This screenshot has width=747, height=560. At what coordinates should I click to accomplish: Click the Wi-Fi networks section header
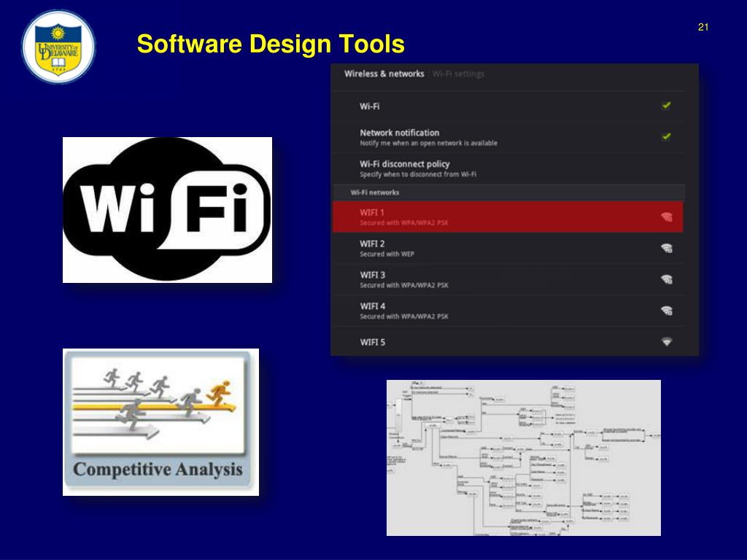pyautogui.click(x=508, y=192)
